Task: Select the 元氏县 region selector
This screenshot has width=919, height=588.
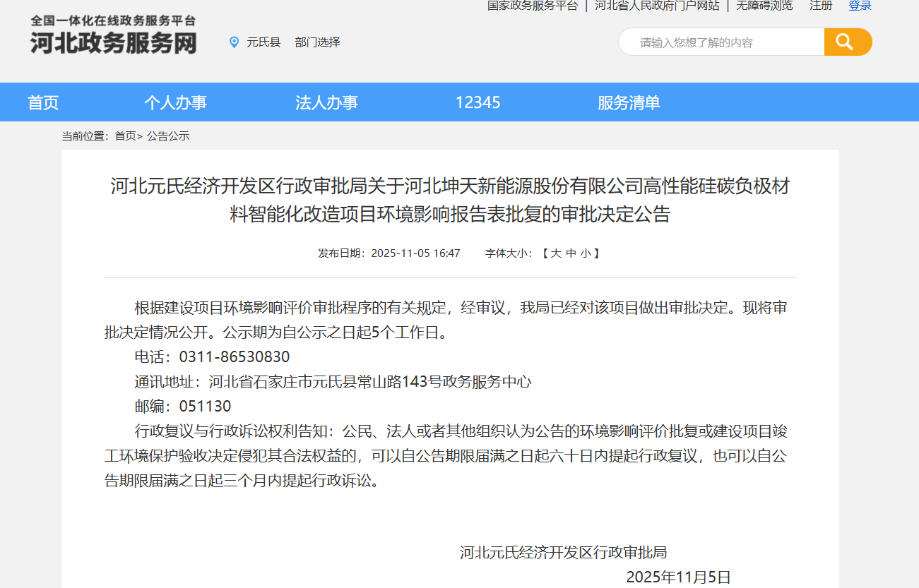Action: 263,42
